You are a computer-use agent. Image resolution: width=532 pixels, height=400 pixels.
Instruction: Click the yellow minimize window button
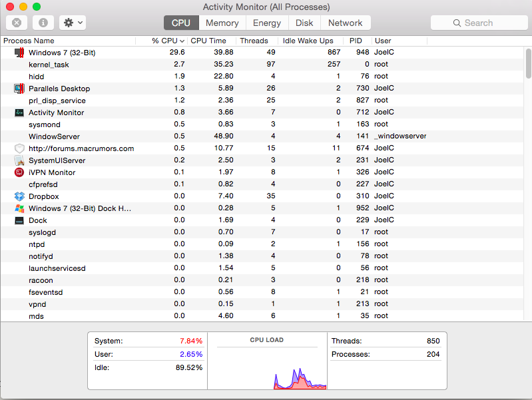(x=23, y=7)
